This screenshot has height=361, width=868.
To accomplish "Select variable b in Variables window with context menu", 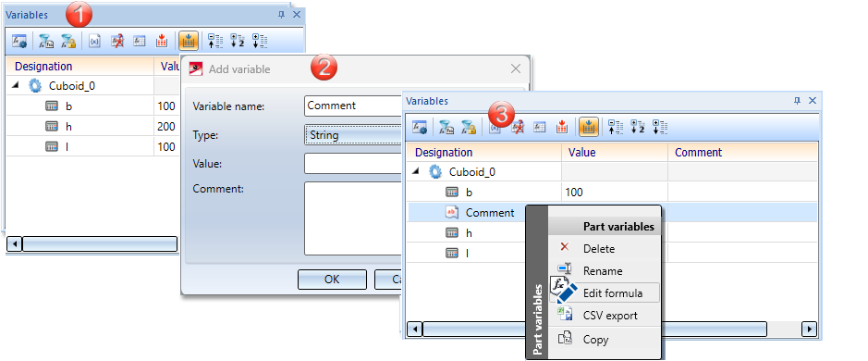I will pyautogui.click(x=469, y=193).
